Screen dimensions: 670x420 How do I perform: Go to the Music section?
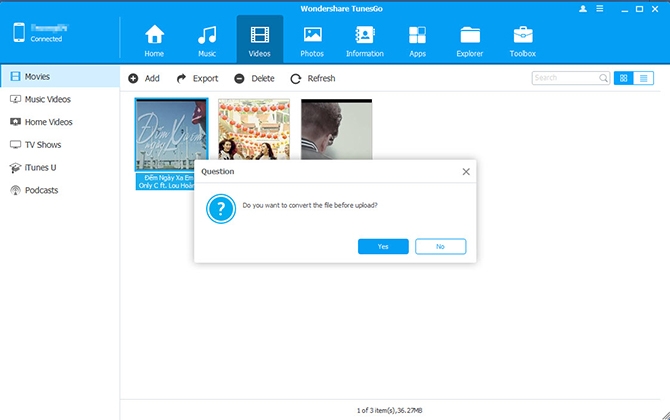[207, 40]
